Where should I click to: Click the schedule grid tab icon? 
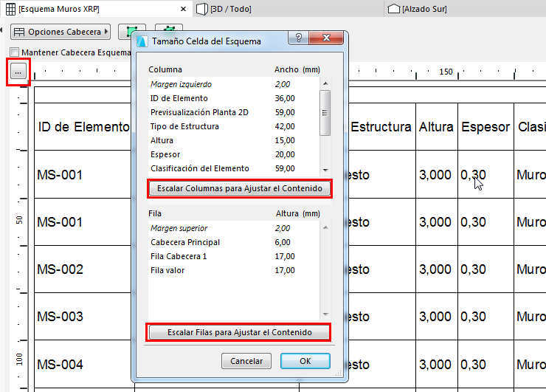[x=10, y=9]
